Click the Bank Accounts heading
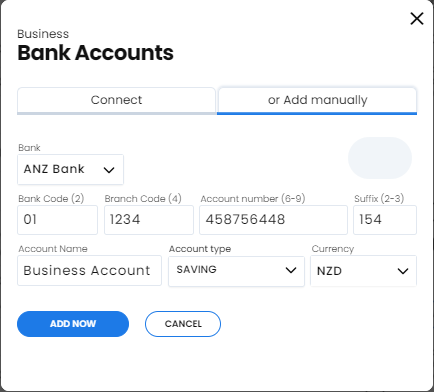Viewport: 434px width, 392px height. (96, 53)
